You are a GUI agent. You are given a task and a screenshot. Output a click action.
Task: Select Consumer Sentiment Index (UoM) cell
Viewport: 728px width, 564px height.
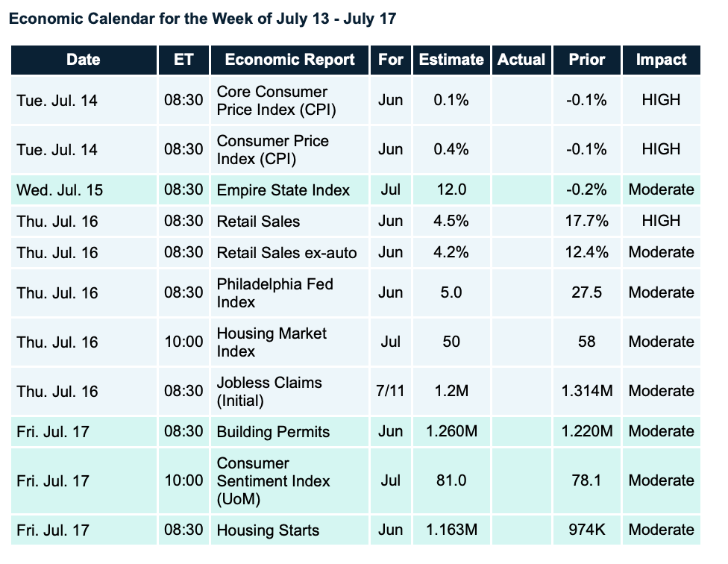(273, 481)
